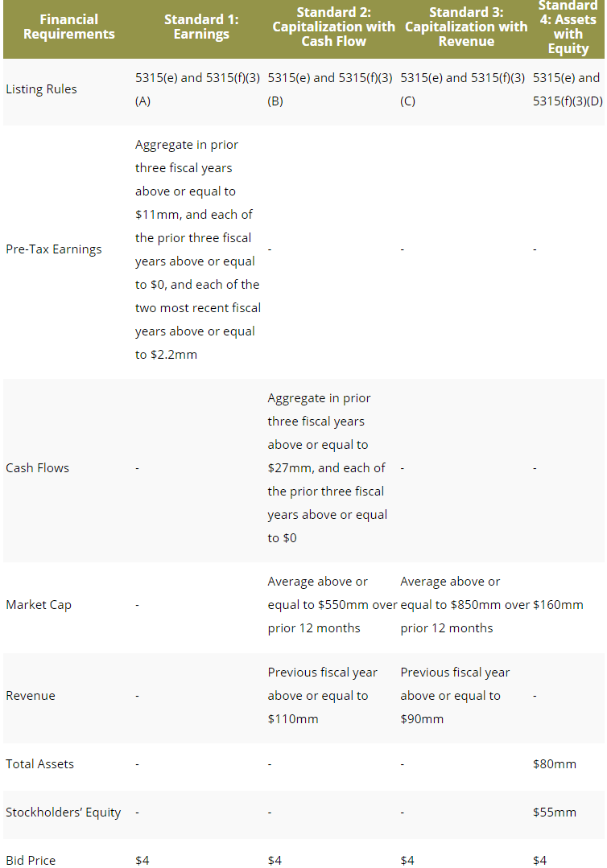The width and height of the screenshot is (607, 868).
Task: Click Standard 2: Capitalization with Cash Flow header
Action: 333,27
